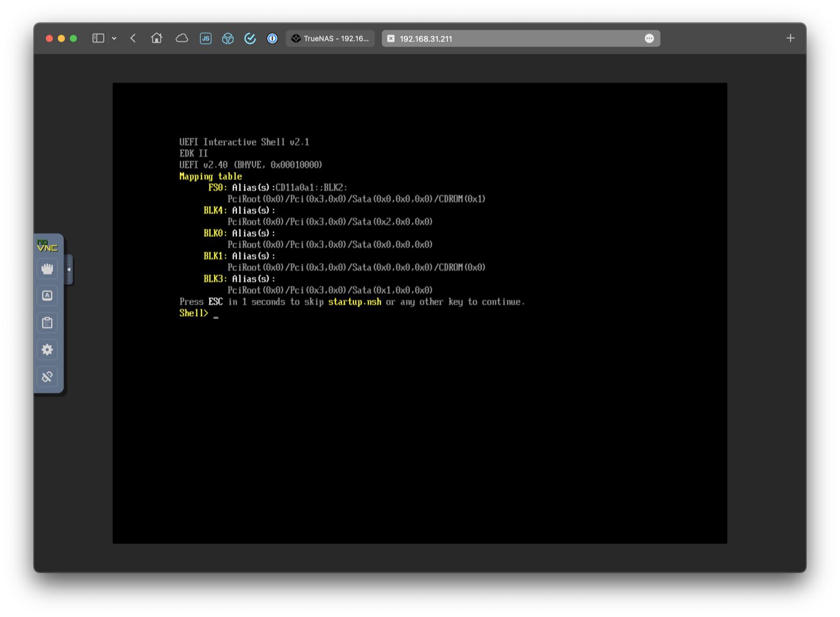This screenshot has width=840, height=617.
Task: Open the sidebar options chevron dropdown
Action: tap(113, 38)
